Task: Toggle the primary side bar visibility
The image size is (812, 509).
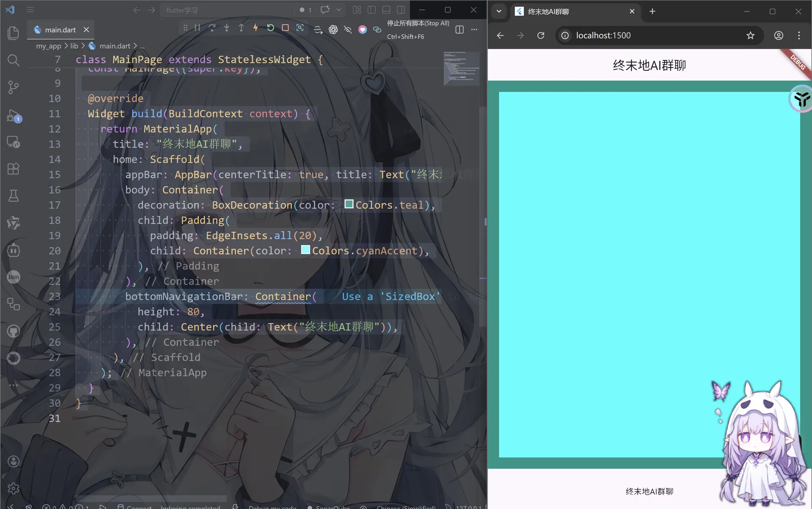Action: pos(372,10)
